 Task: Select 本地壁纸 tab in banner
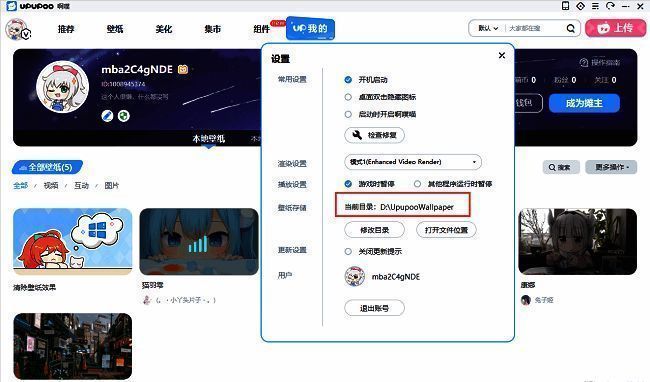coord(209,138)
